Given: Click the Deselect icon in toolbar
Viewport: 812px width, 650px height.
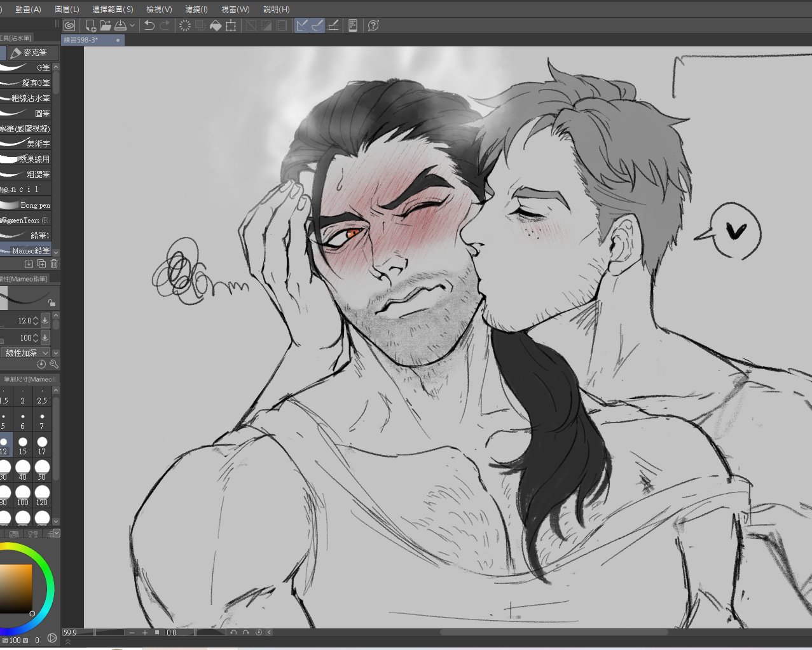Looking at the screenshot, I should tap(251, 25).
